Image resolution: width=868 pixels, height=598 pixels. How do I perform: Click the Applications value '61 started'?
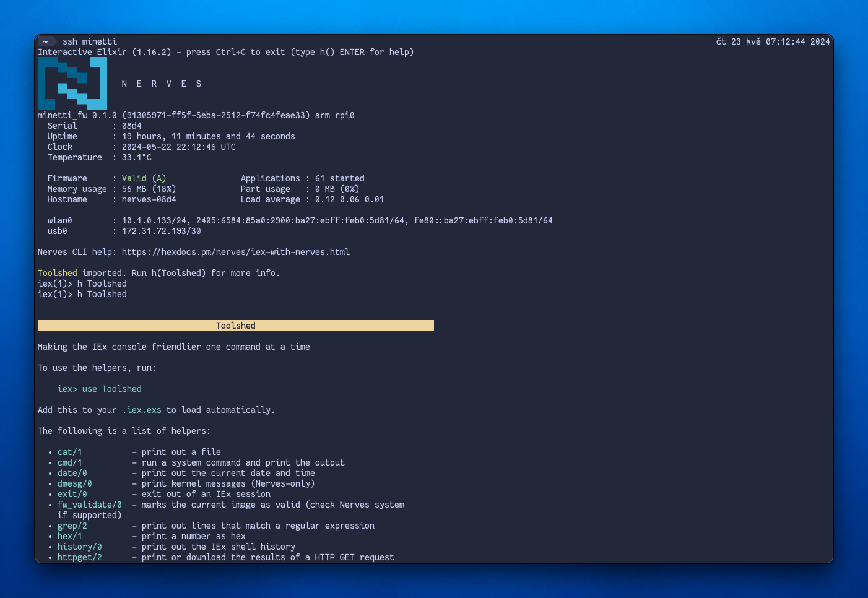coord(340,178)
